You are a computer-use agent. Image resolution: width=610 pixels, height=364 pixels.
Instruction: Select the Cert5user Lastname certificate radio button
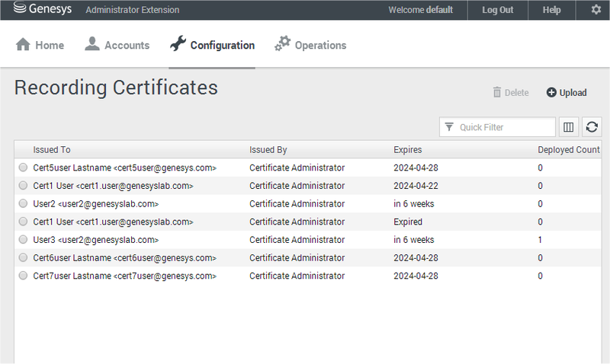(23, 168)
